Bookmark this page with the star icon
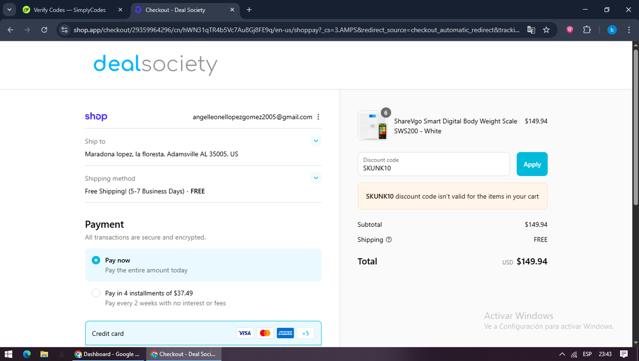Screen dimensions: 639x361 pyautogui.click(x=546, y=30)
